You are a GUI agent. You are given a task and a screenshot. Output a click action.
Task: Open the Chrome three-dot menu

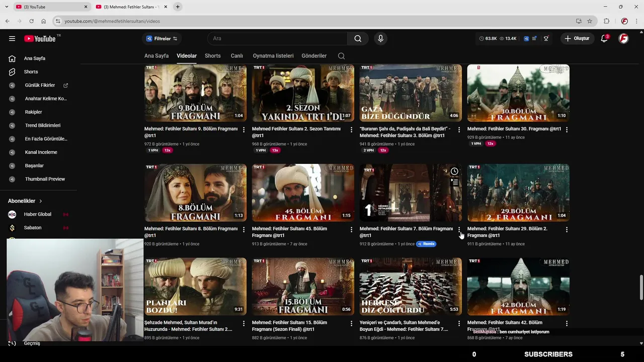636,21
